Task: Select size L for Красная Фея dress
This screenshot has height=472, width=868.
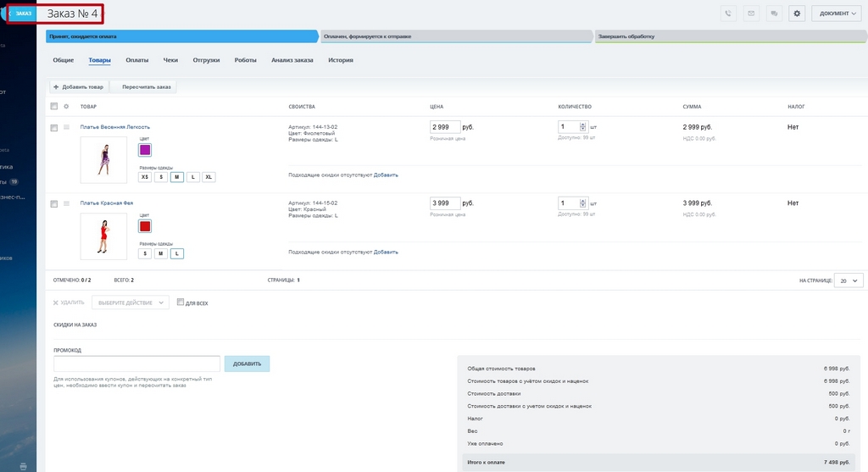Action: click(x=176, y=253)
